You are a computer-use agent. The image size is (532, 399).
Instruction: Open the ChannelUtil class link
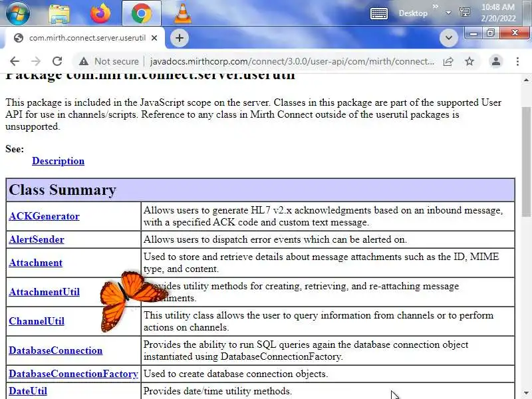(37, 321)
